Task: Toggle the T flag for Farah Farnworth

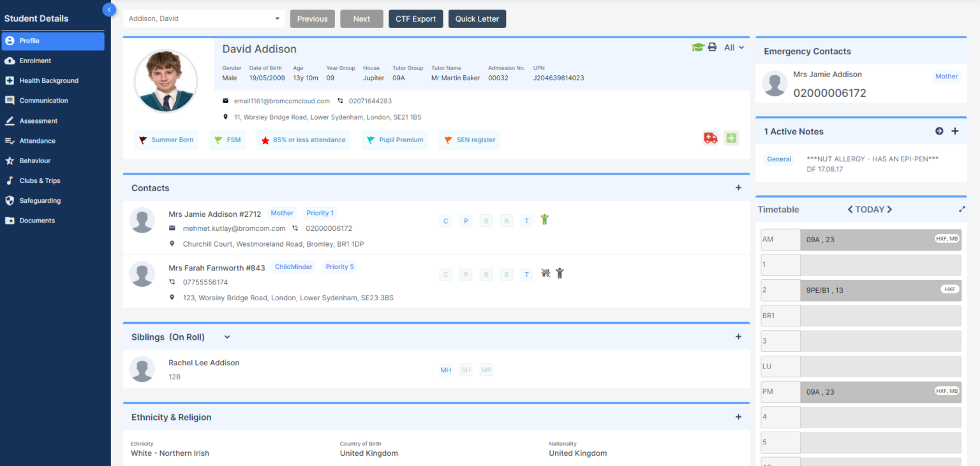Action: point(526,274)
